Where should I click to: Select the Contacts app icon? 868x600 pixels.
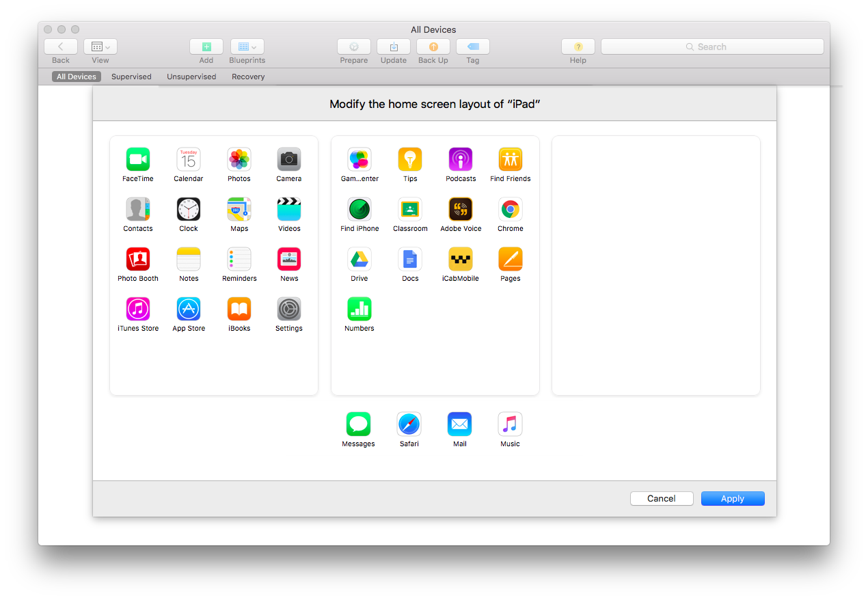[x=138, y=209]
